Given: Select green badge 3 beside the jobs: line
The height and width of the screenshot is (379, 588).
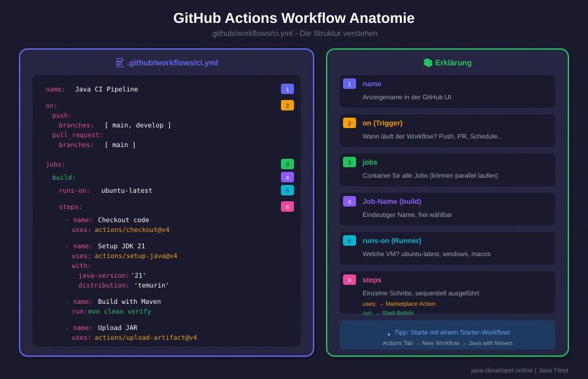Looking at the screenshot, I should 287,164.
